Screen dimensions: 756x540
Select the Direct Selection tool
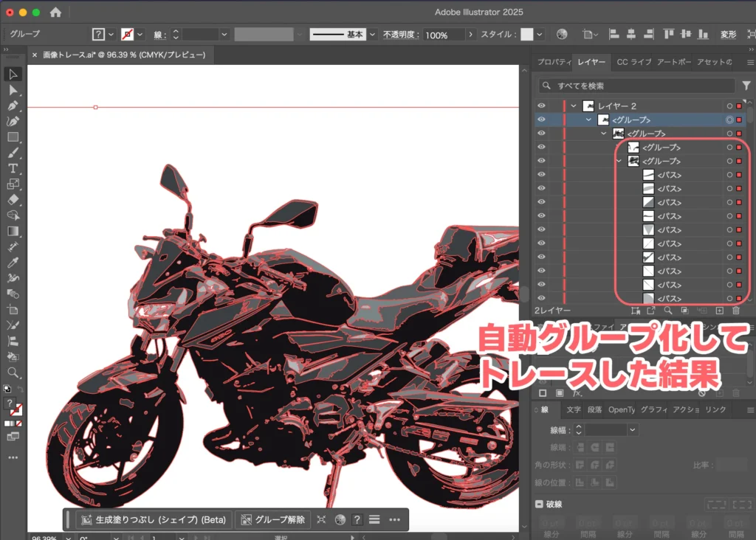click(13, 90)
